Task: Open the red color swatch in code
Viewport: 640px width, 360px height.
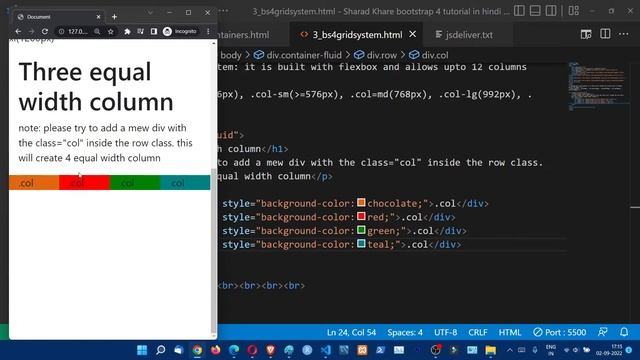Action: click(x=361, y=216)
